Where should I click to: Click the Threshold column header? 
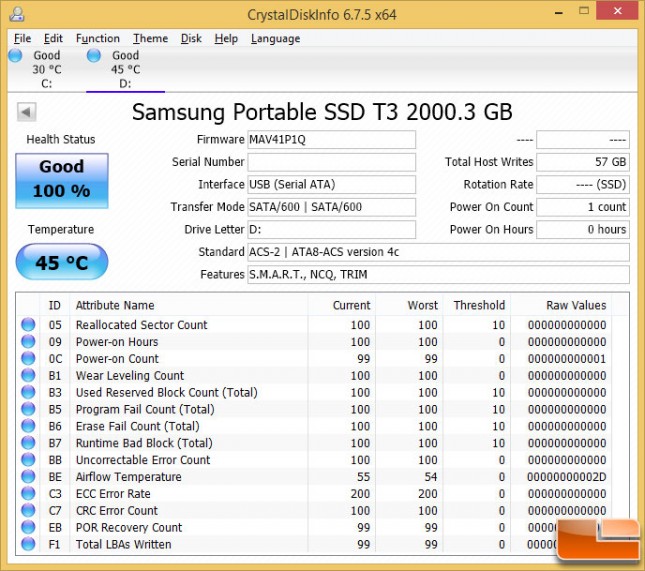[477, 305]
